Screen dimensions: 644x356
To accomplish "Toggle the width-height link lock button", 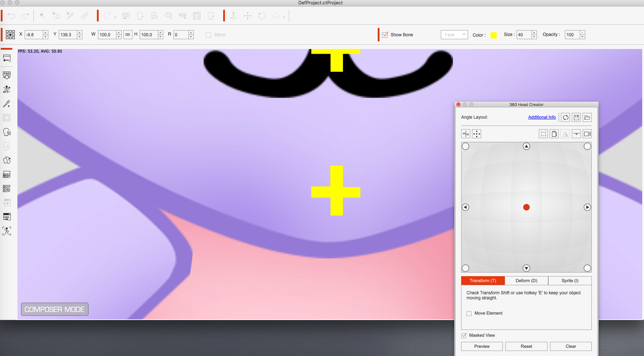I will point(128,34).
